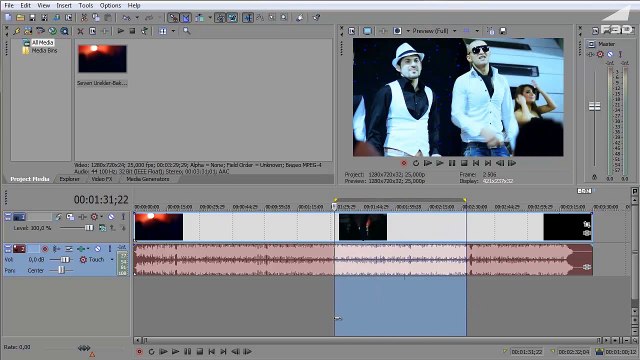Copy the selection using the toolbar icon
640x360 pixels.
point(96,18)
